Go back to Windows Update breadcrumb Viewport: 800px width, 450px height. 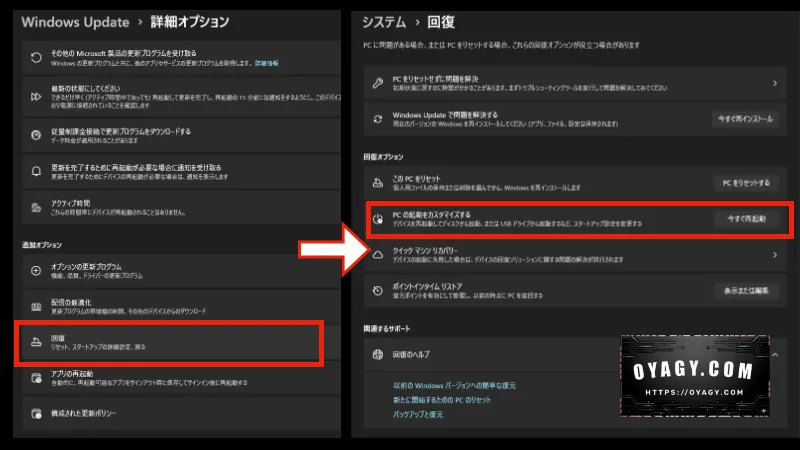coord(75,22)
